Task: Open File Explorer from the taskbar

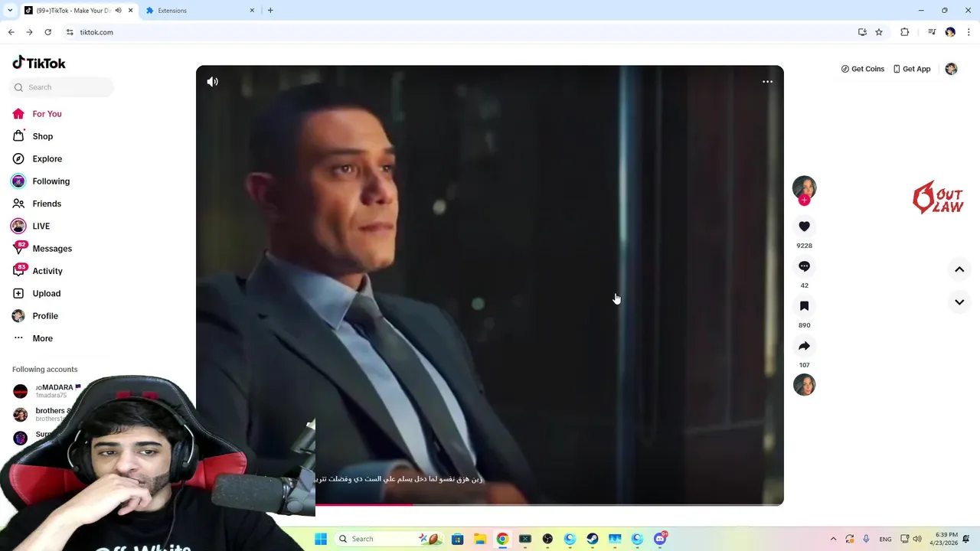Action: coord(480,539)
